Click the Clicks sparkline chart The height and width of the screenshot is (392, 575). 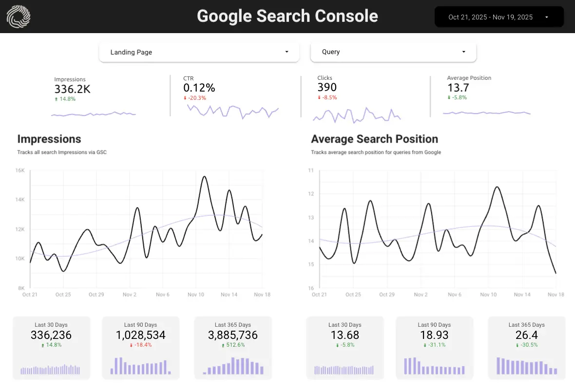357,115
